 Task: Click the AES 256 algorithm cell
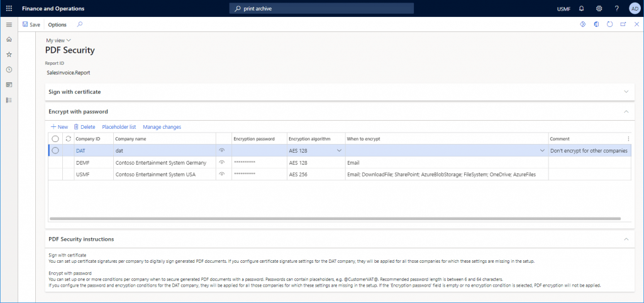(x=316, y=175)
